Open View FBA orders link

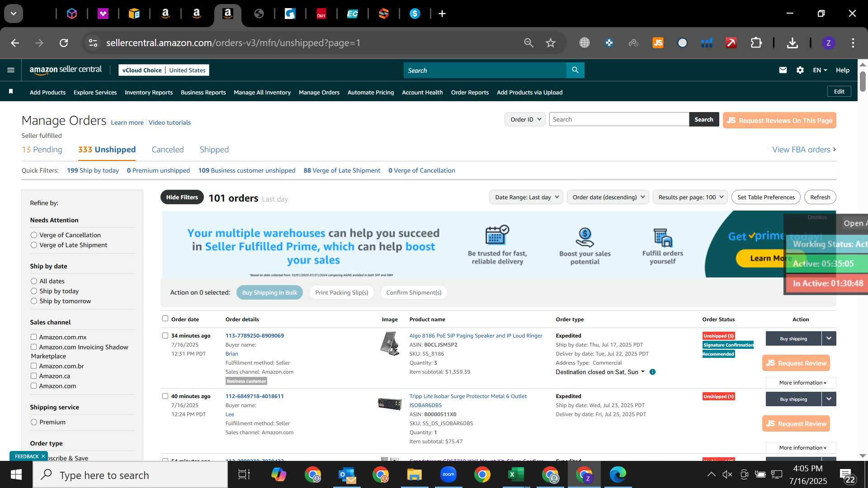tap(804, 150)
